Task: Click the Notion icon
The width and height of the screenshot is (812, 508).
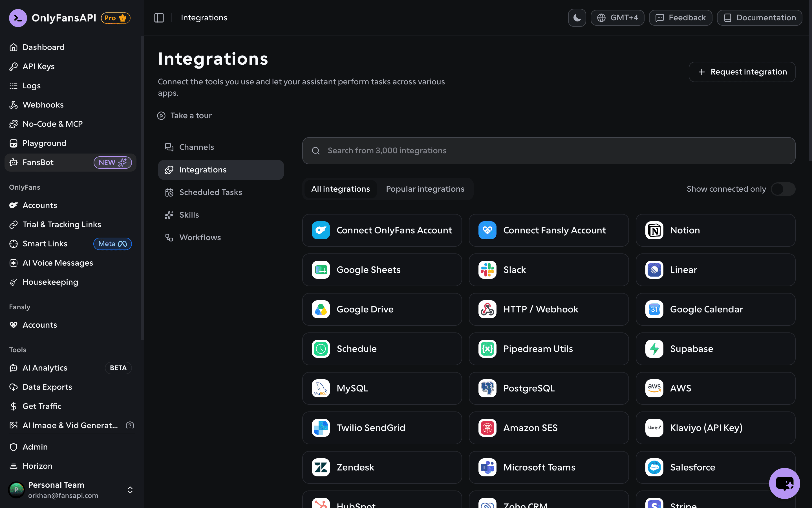Action: [654, 230]
